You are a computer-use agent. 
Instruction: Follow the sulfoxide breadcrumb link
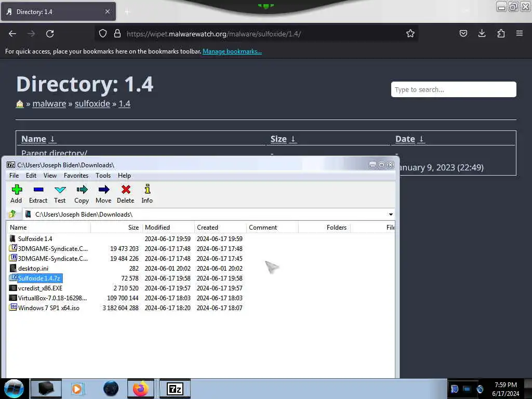(92, 104)
